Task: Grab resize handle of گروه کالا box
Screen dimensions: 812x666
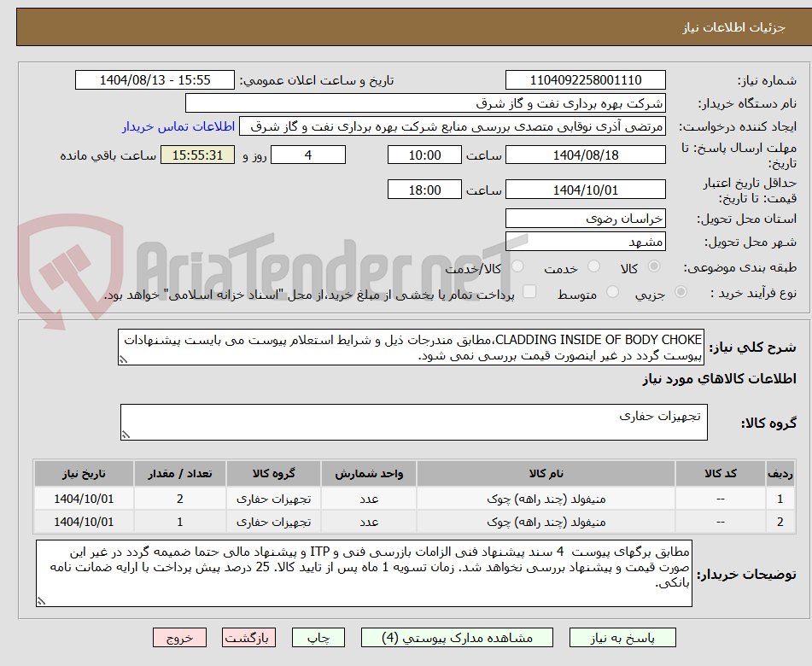Action: [x=126, y=435]
